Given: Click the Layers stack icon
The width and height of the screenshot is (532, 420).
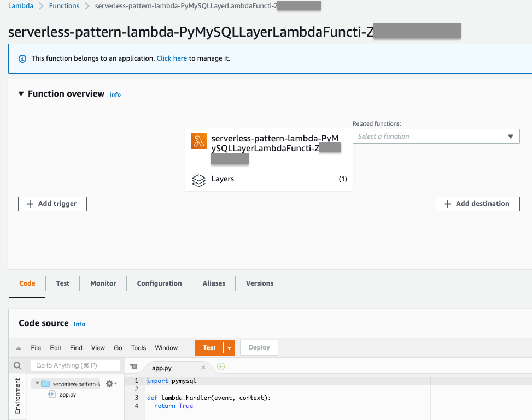Looking at the screenshot, I should pos(198,180).
